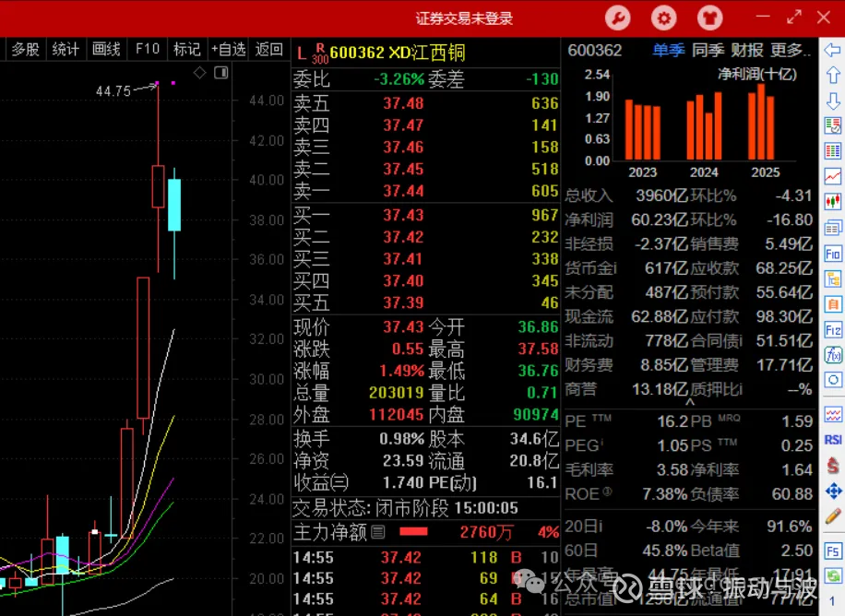Click the 买五 price 37.39
845x616 pixels.
click(403, 302)
